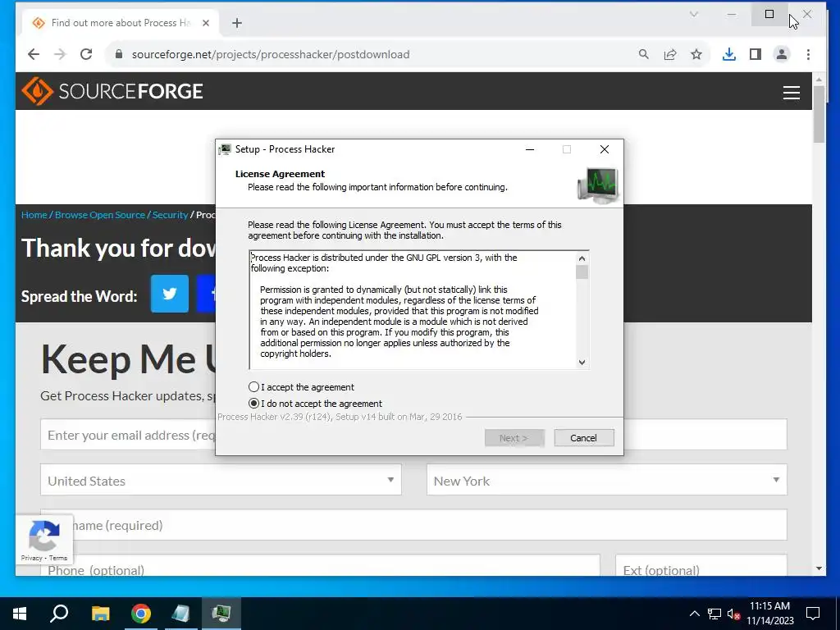Click the browser page vertical scrollbar thumb
This screenshot has height=630, width=840.
(x=819, y=113)
